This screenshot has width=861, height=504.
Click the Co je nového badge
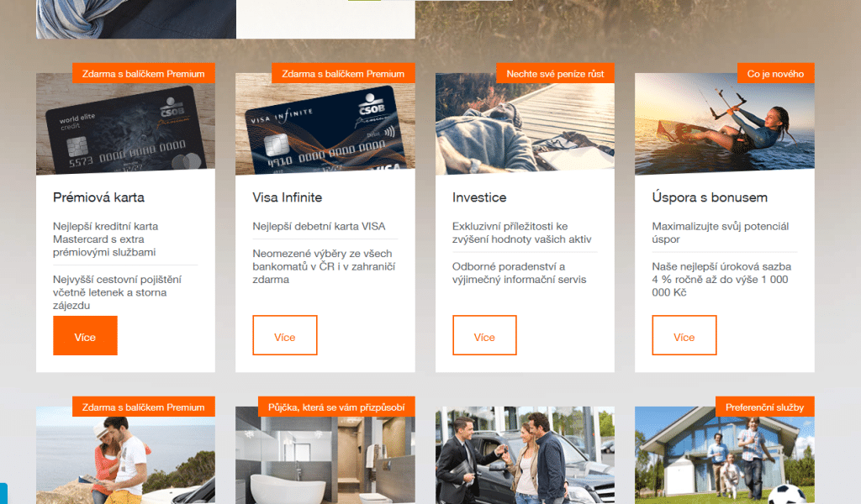[775, 73]
